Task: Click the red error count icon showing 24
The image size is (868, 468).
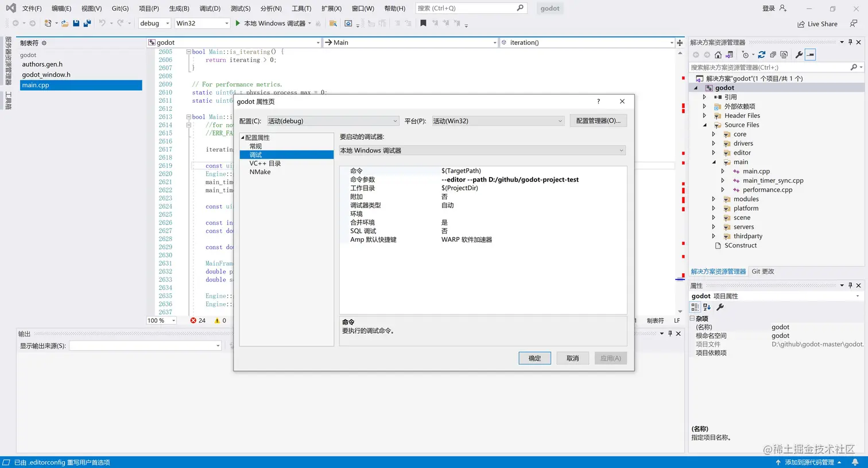Action: 193,320
